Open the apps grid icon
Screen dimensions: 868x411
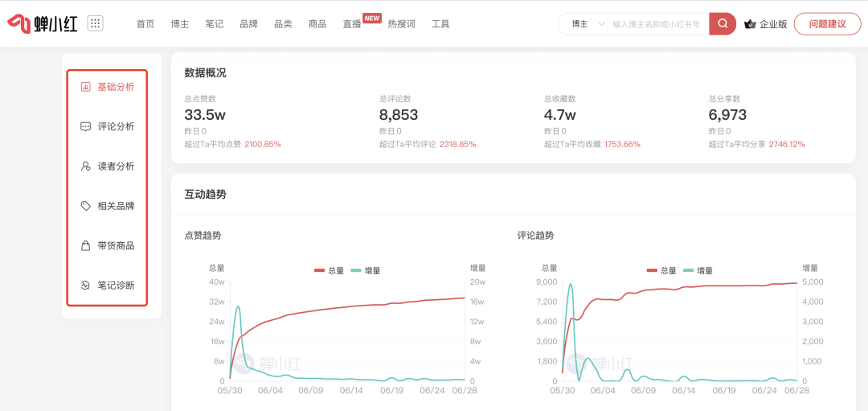95,23
